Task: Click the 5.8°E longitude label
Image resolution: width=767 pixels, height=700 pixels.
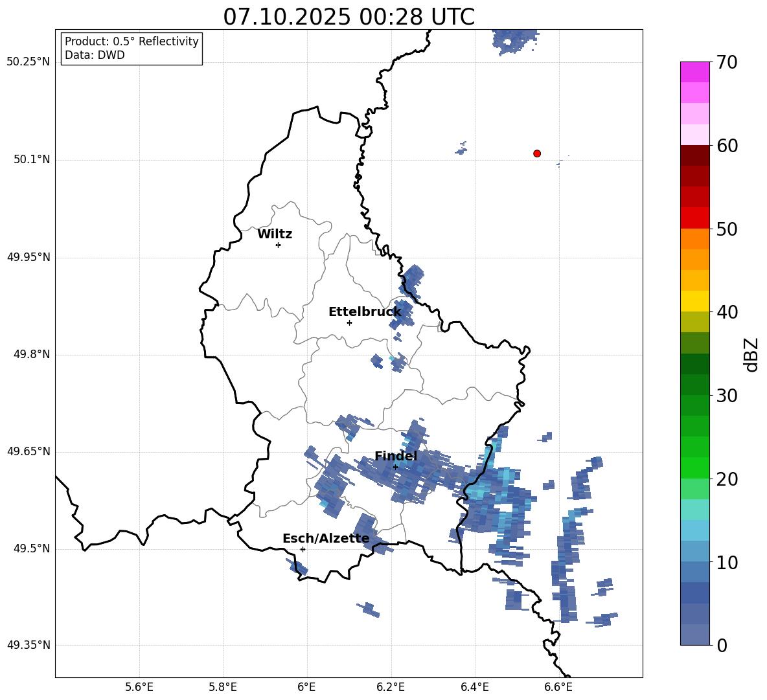Action: (223, 687)
